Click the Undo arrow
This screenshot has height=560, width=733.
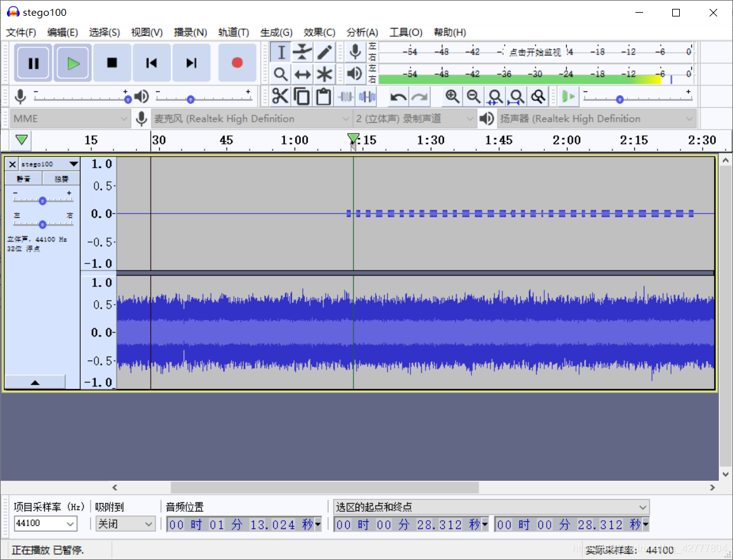tap(398, 97)
